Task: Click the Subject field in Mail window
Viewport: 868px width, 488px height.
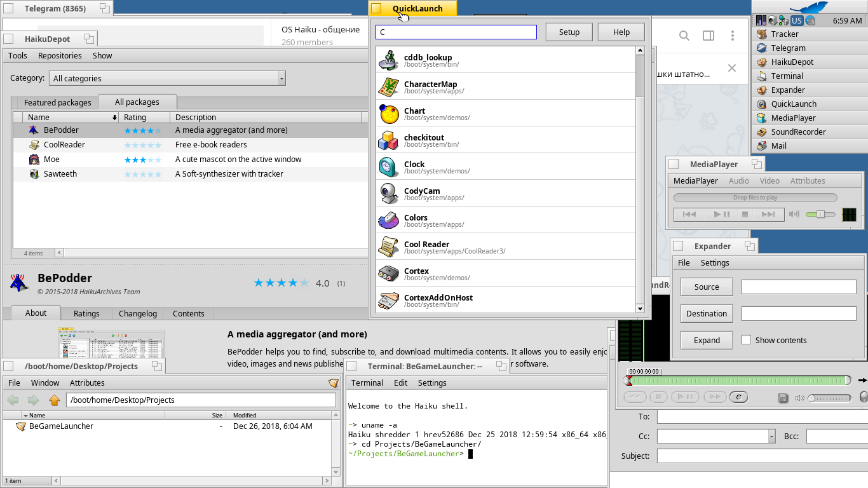Action: tap(763, 456)
